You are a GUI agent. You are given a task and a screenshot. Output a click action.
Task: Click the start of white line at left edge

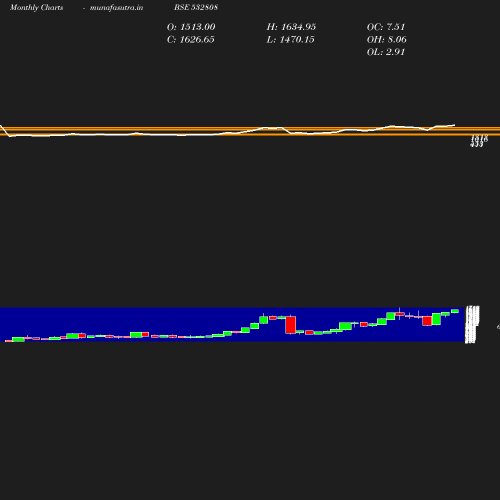(1, 126)
